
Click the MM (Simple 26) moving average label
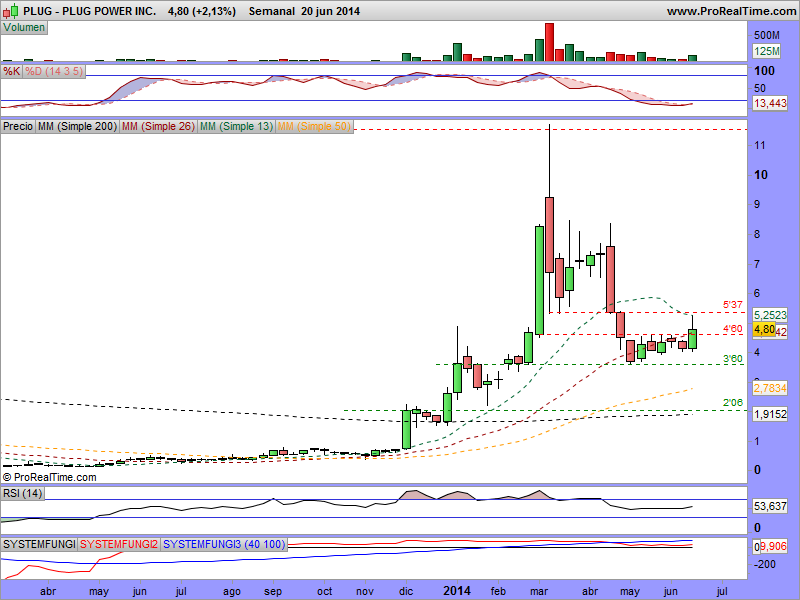tap(158, 126)
